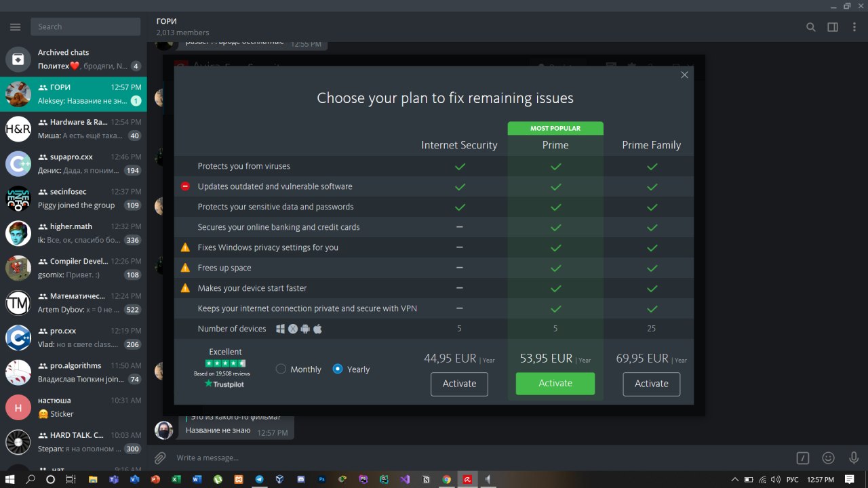
Task: Open the volume control in tray
Action: 776,479
